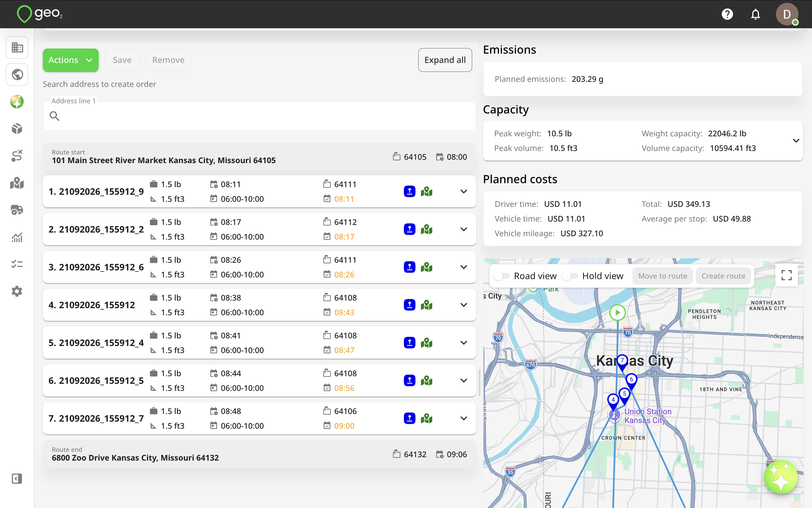
Task: Expand order 5 21092026_155912_4 row
Action: (464, 343)
